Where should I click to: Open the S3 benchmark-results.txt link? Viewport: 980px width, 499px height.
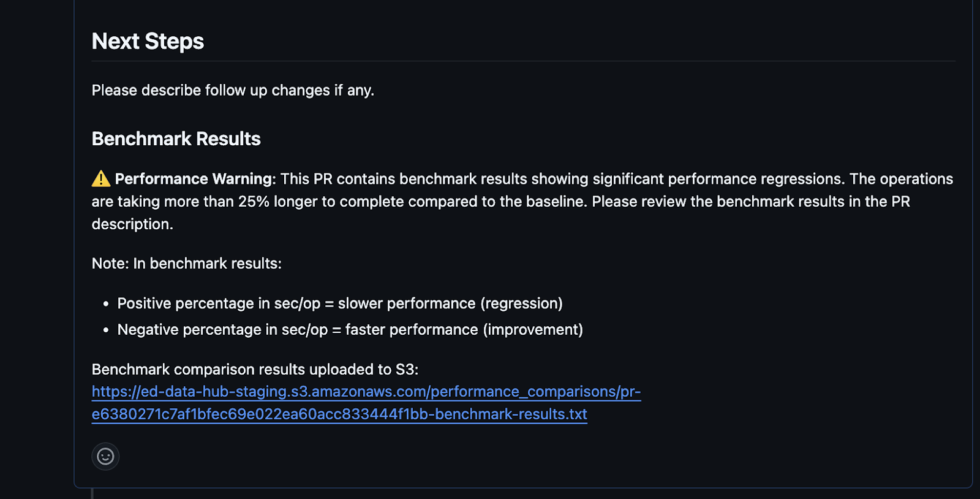(366, 403)
